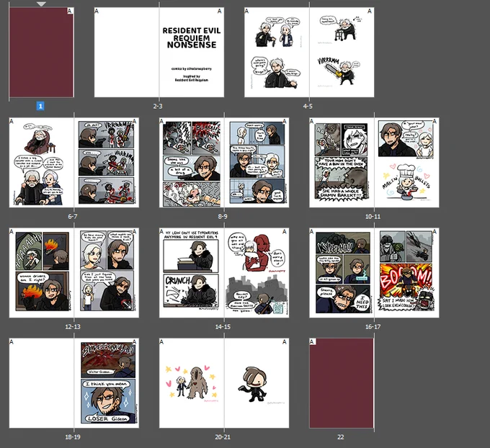The width and height of the screenshot is (490, 448).
Task: Select page 16 'Sherry, please' comic
Action: (x=342, y=273)
